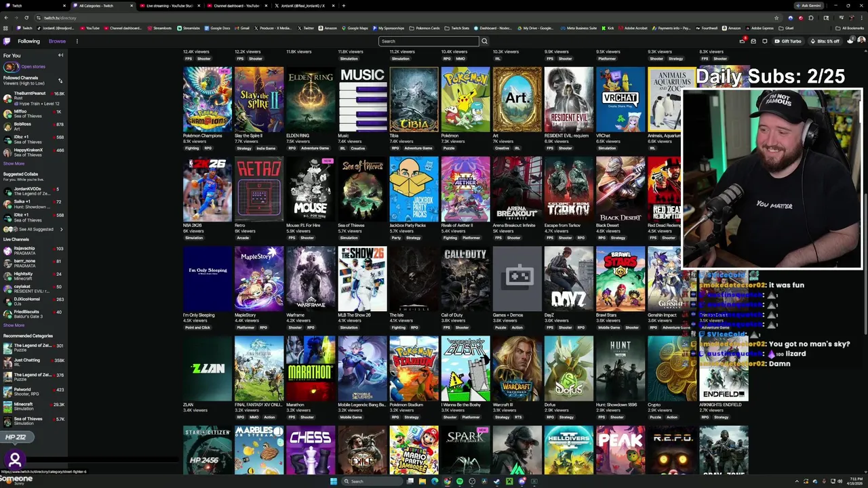Image resolution: width=868 pixels, height=488 pixels.
Task: Open the All Bookmarks folder
Action: [849, 28]
